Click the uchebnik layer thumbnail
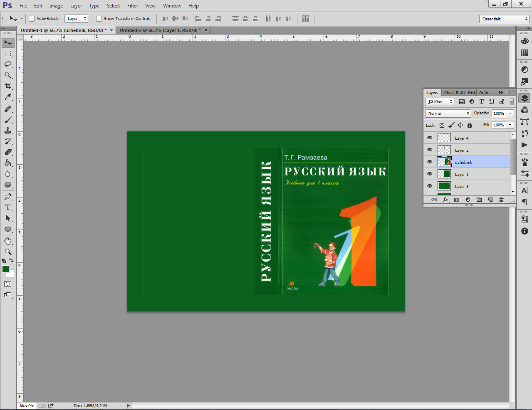 click(444, 162)
